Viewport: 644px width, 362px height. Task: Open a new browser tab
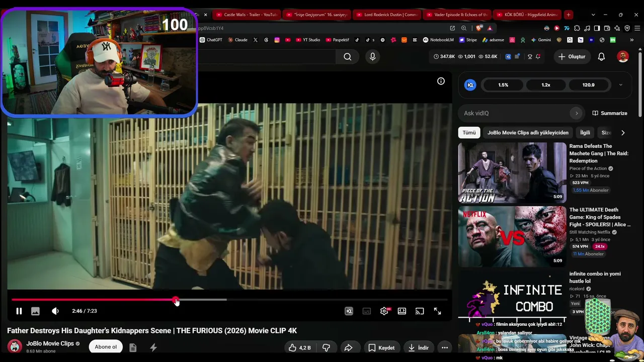click(x=568, y=15)
